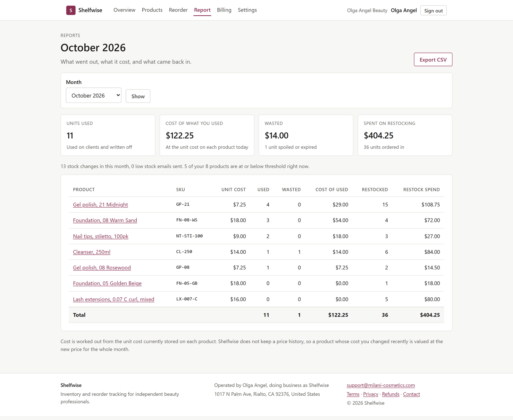Click the $404.25 Spent on restocking value
Image resolution: width=513 pixels, height=420 pixels.
tap(378, 136)
